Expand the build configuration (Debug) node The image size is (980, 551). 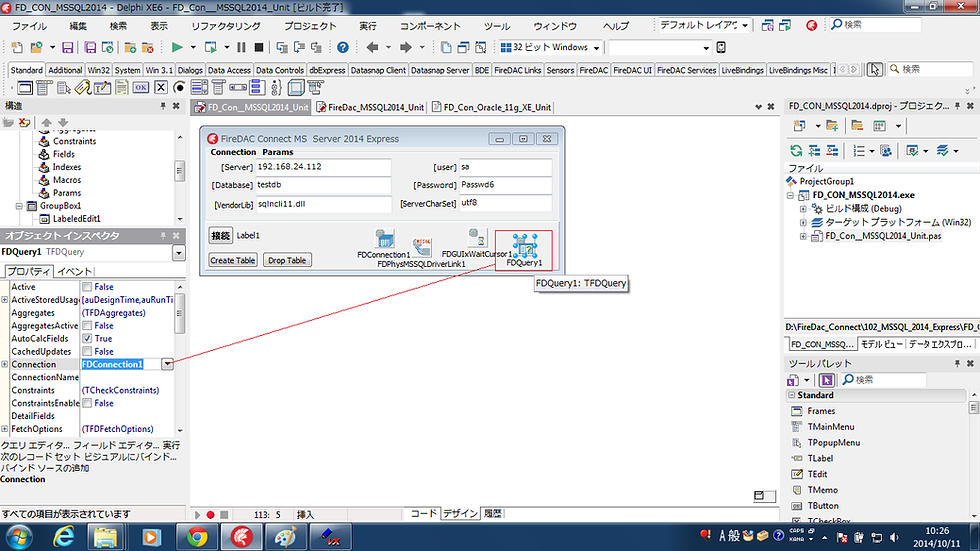point(802,209)
